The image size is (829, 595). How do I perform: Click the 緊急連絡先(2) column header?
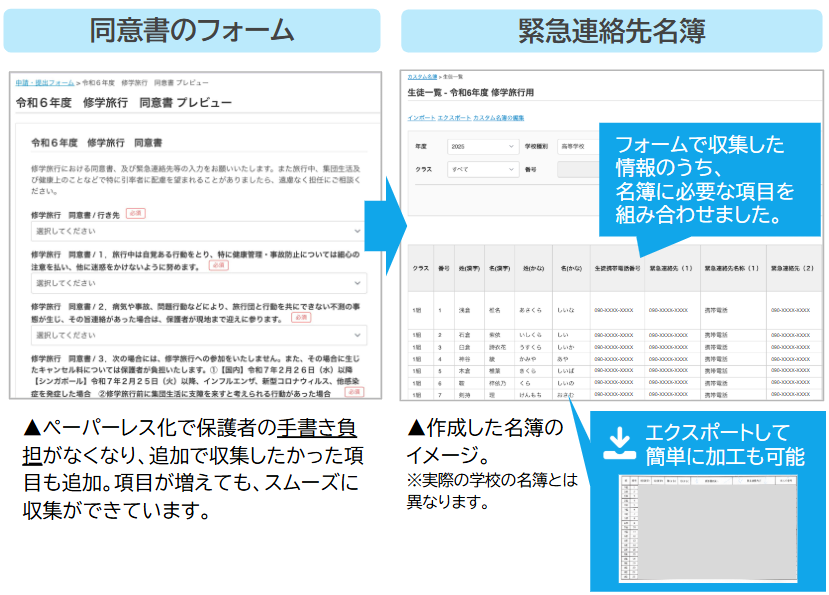793,269
